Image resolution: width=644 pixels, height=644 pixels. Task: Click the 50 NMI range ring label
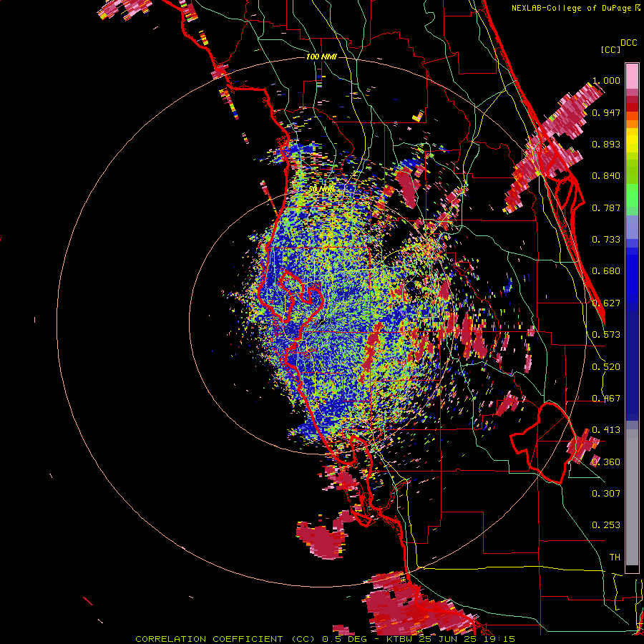(321, 190)
